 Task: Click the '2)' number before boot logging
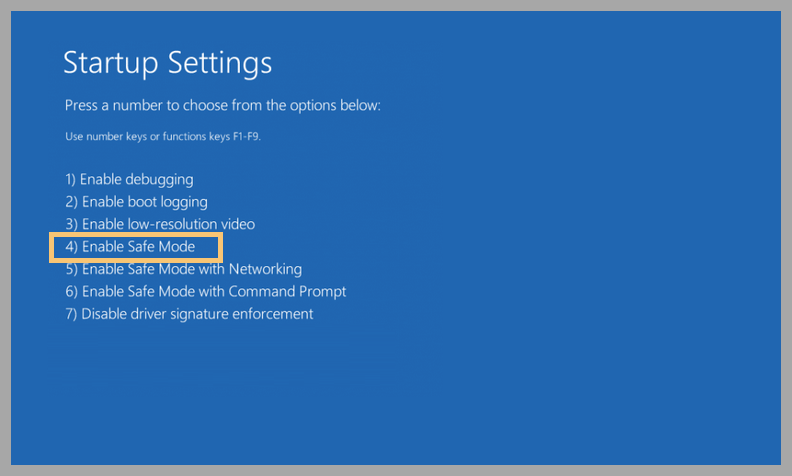click(71, 202)
